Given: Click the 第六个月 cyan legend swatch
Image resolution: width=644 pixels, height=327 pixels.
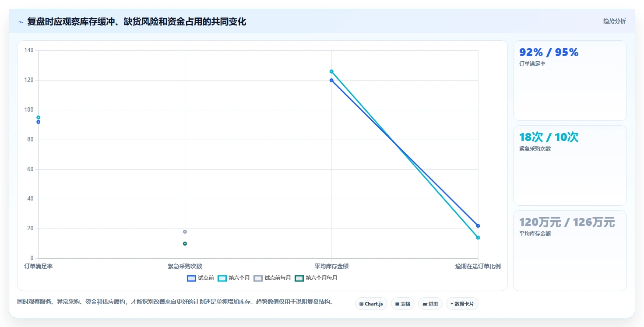Looking at the screenshot, I should click(222, 278).
